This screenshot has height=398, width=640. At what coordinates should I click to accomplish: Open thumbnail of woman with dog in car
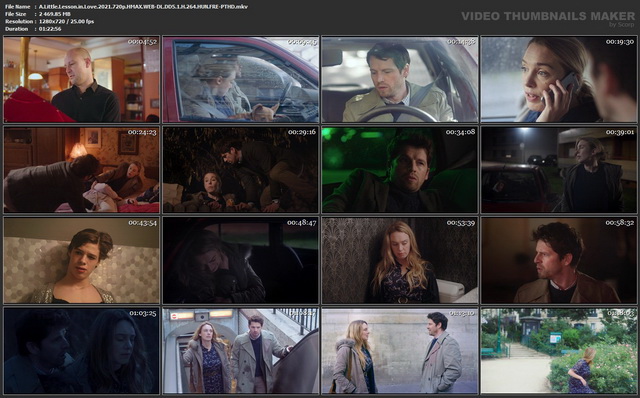pos(241,80)
